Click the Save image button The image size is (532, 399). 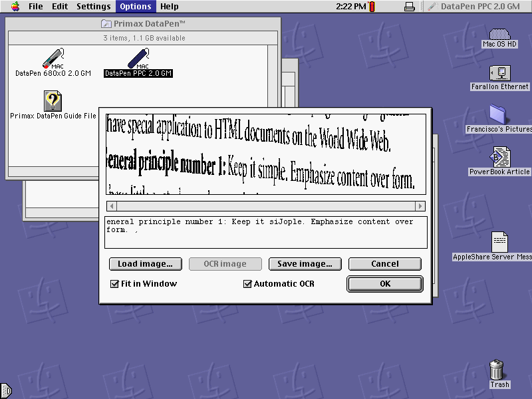click(x=305, y=264)
